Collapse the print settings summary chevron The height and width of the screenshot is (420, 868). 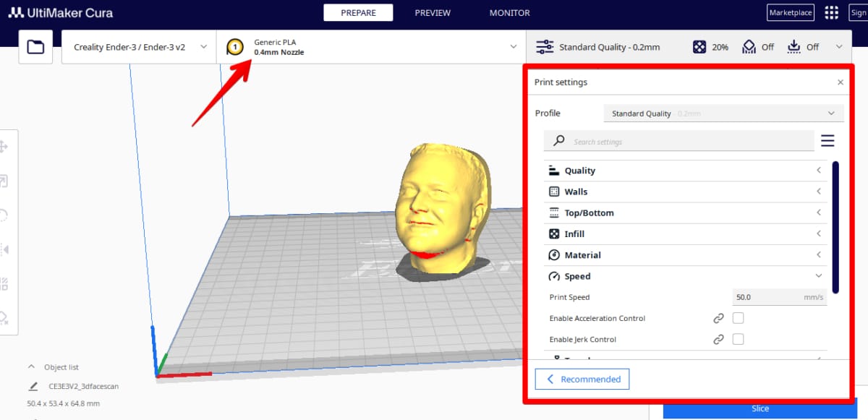pos(839,47)
